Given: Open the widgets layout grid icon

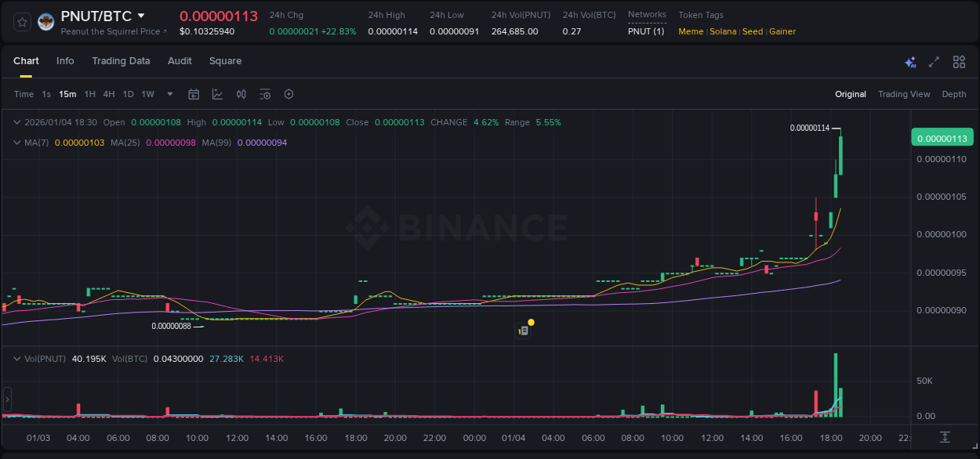Looking at the screenshot, I should [958, 61].
